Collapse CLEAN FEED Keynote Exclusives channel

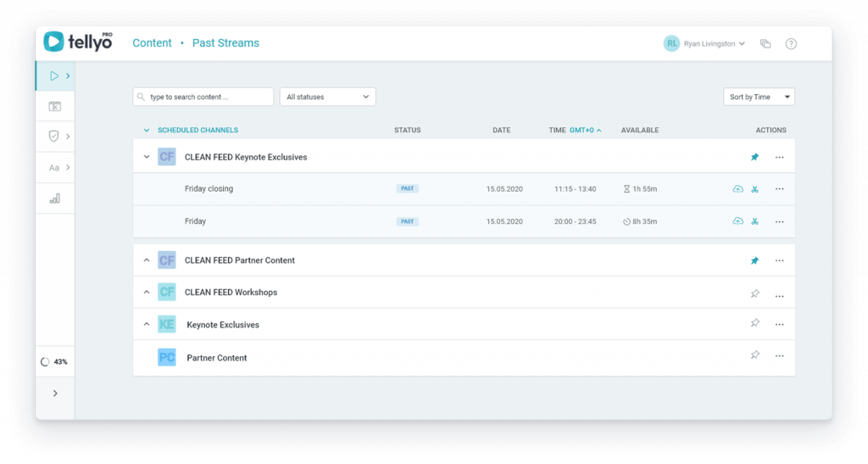pos(146,157)
